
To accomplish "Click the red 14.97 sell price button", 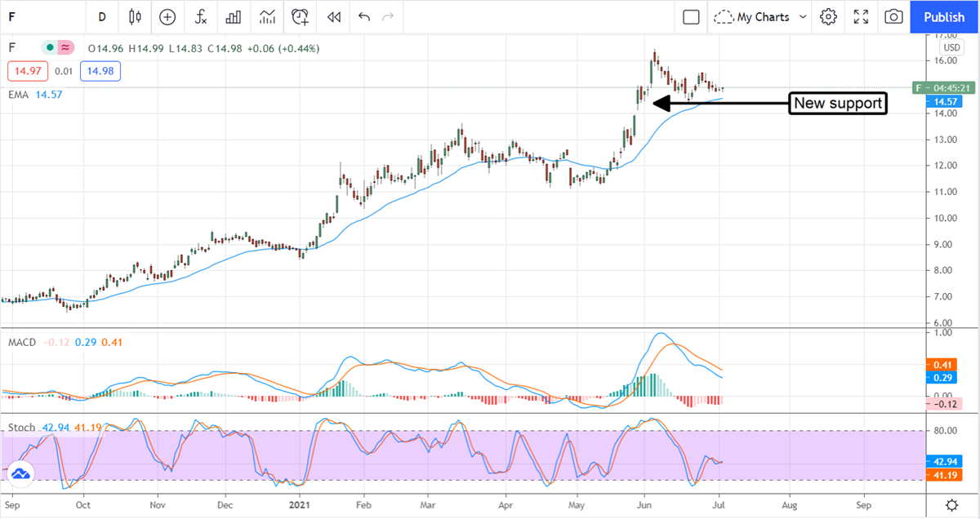I will pos(25,72).
